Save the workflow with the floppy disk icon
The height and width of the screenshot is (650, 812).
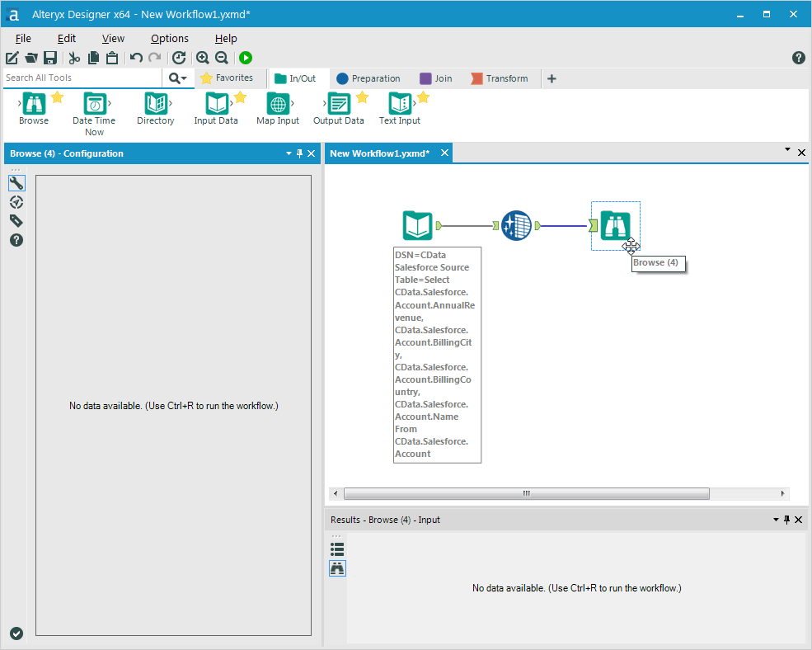[x=49, y=58]
